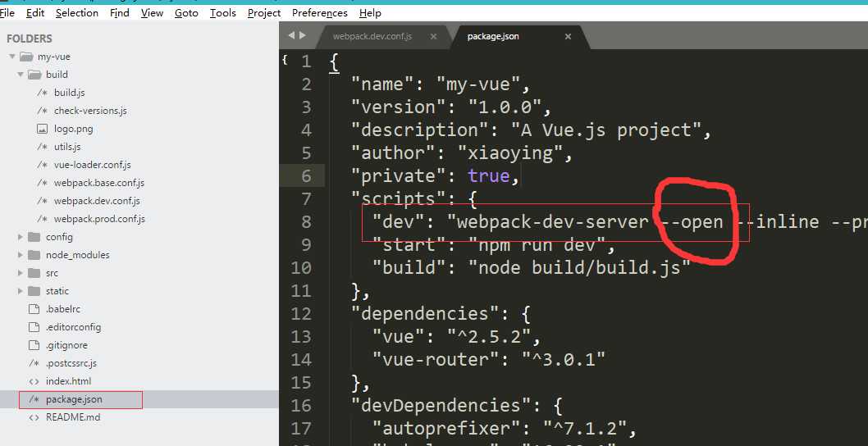Open index.html in the sidebar
868x446 pixels.
click(x=68, y=381)
